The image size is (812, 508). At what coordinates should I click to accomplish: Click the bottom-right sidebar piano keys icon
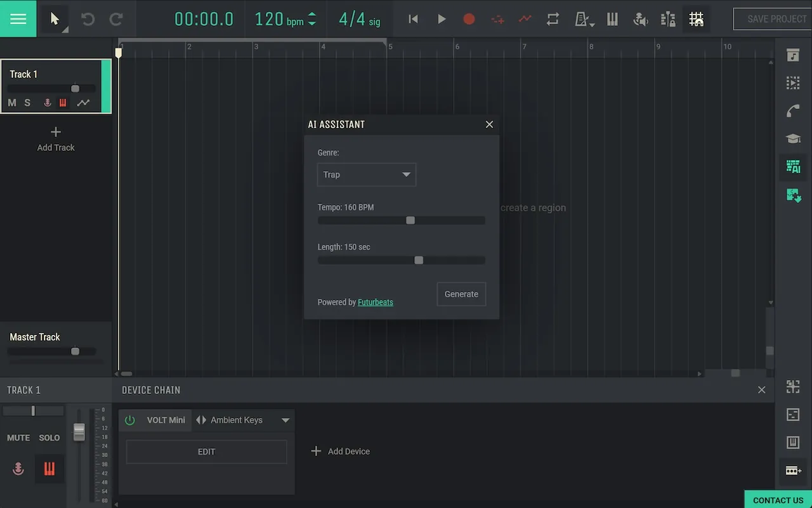point(793,443)
